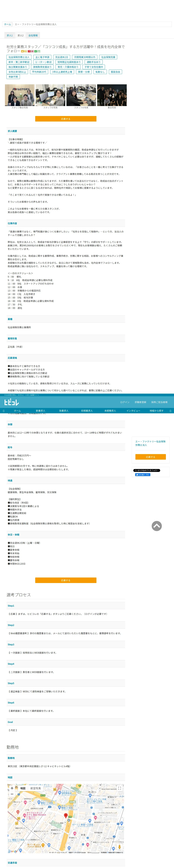Click the scroll-to-top arrow circle

point(156,526)
